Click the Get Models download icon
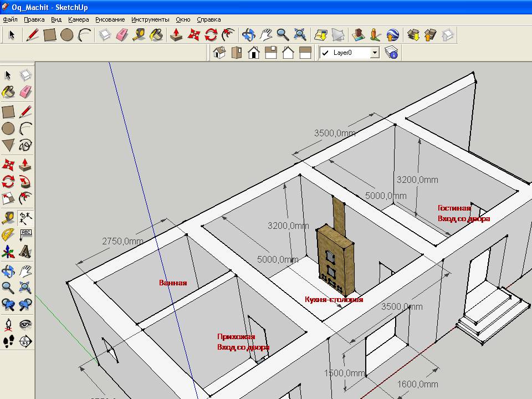This screenshot has height=399, width=532. pyautogui.click(x=413, y=35)
